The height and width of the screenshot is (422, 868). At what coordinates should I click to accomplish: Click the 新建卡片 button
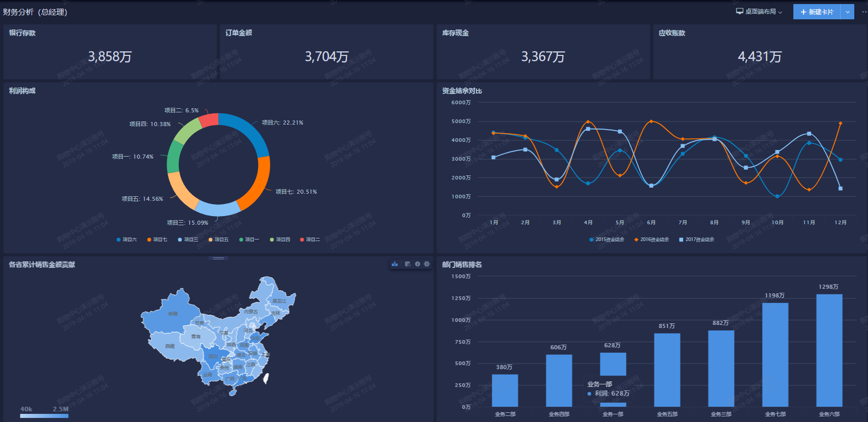pos(817,12)
